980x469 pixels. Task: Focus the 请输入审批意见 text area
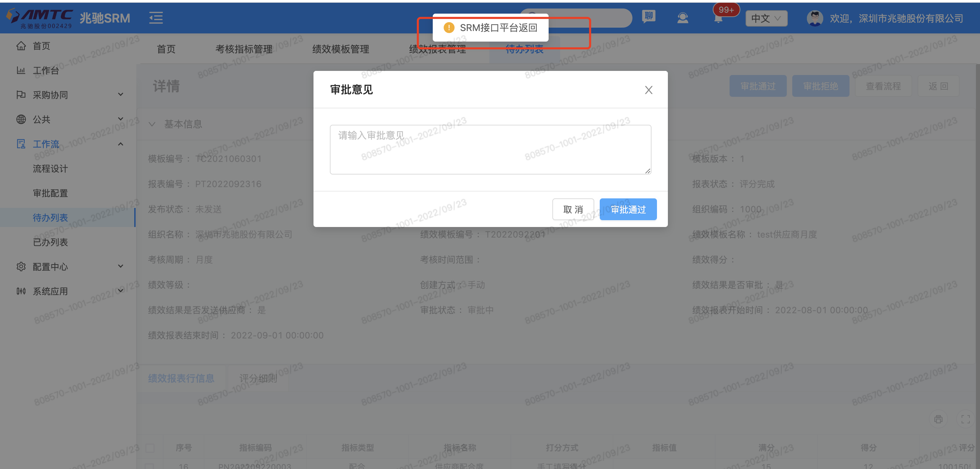click(490, 150)
